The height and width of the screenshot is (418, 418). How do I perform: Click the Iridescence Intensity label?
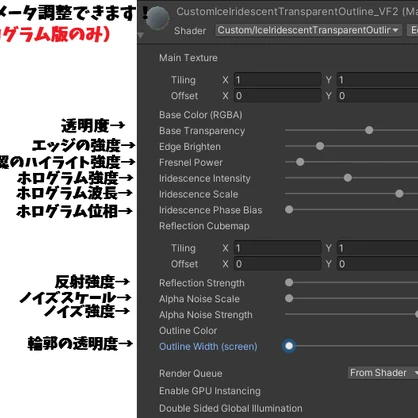pyautogui.click(x=205, y=178)
